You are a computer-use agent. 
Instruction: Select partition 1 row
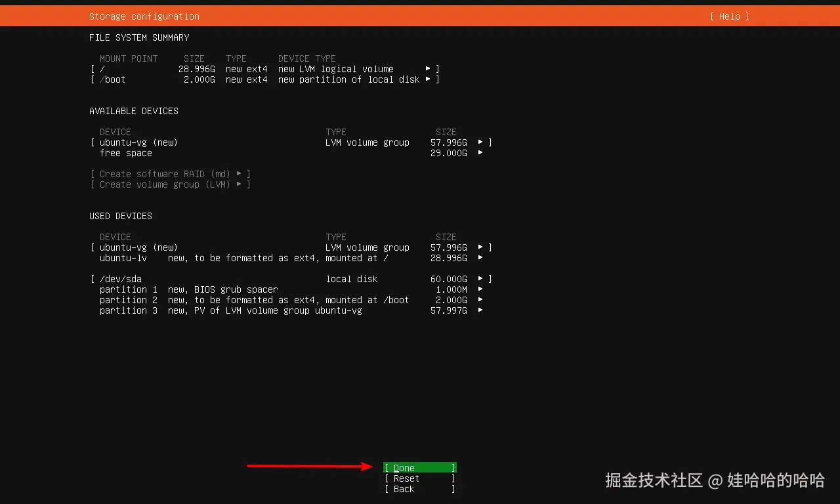[x=291, y=289]
